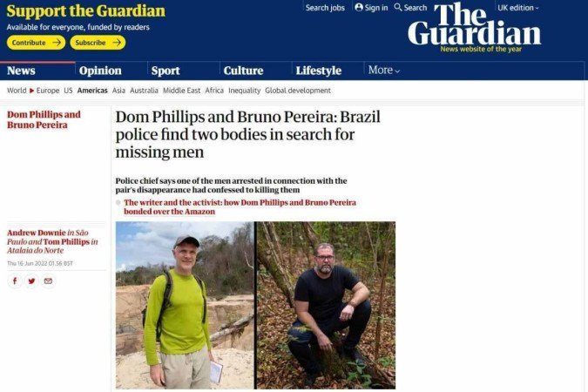The width and height of the screenshot is (588, 392).
Task: Click The Guardian logo
Action: pos(475,27)
